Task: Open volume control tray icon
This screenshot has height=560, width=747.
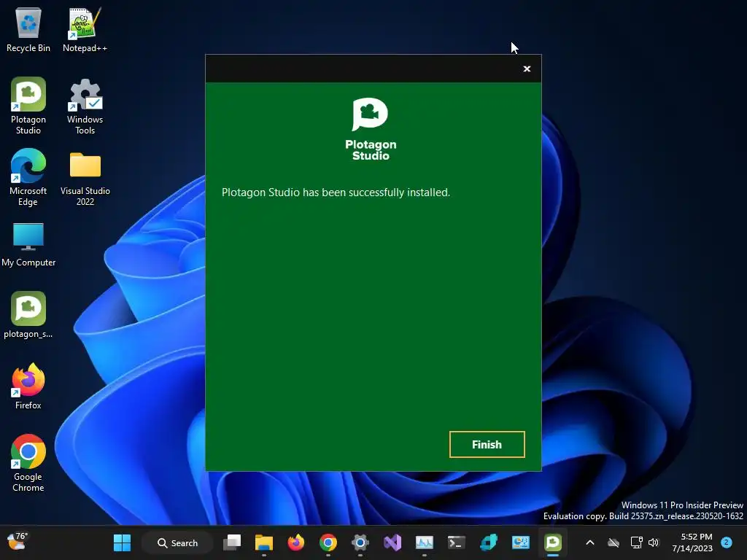Action: coord(653,542)
